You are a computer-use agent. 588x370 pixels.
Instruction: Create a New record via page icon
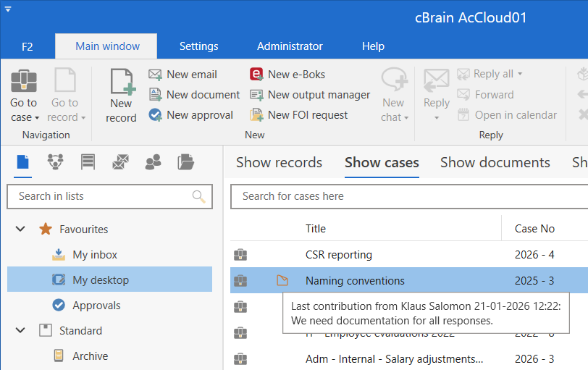[x=122, y=81]
